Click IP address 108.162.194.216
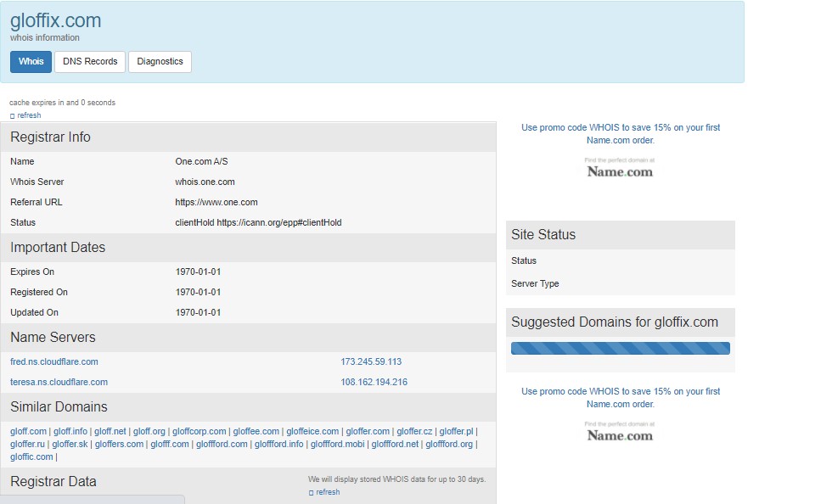 (x=374, y=382)
